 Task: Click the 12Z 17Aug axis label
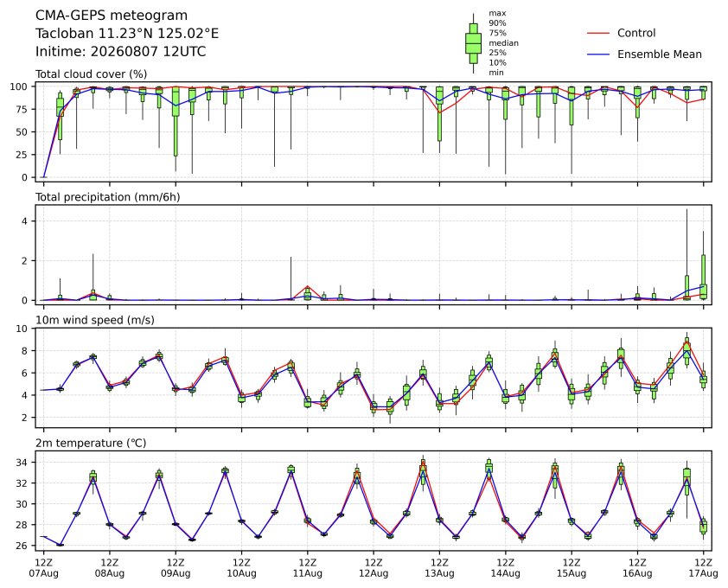point(704,568)
